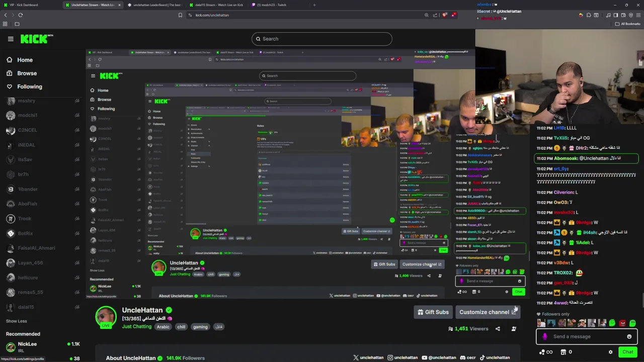This screenshot has height=362, width=644.
Task: Select the red angry emote
Action: point(622,323)
